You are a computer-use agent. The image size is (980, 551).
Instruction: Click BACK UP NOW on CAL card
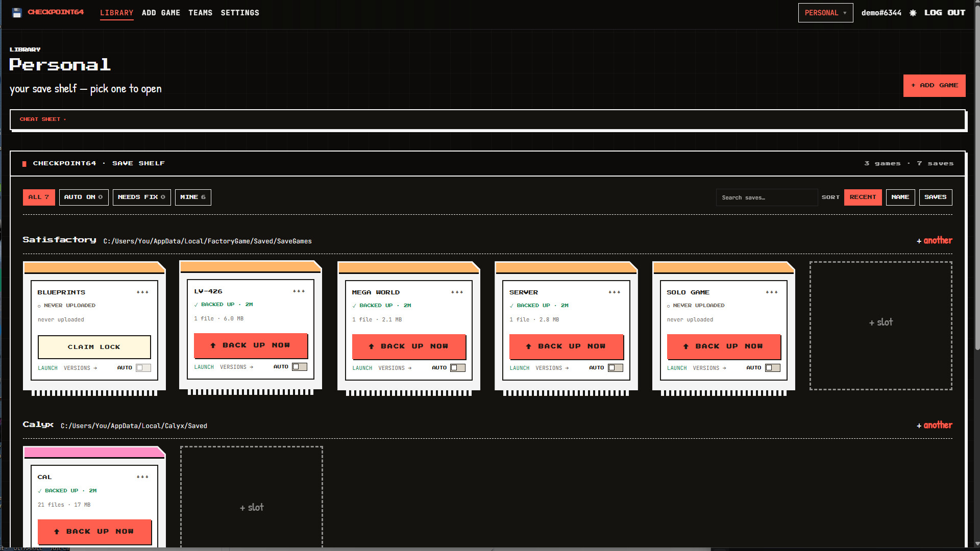(94, 532)
